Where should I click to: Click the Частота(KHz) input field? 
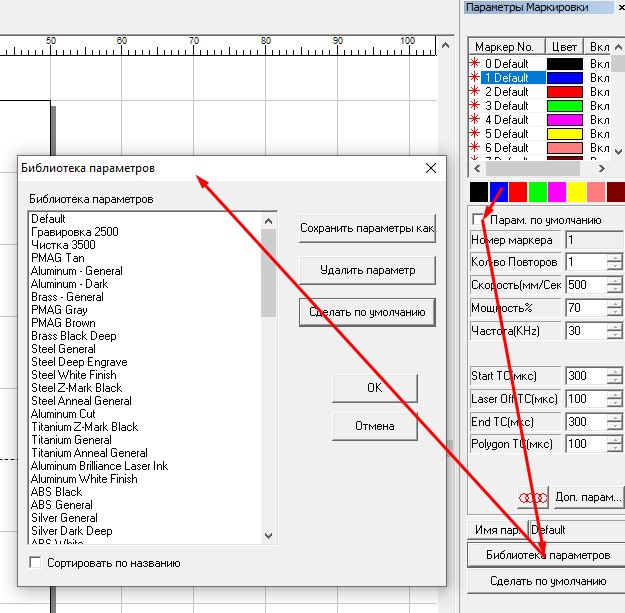585,330
